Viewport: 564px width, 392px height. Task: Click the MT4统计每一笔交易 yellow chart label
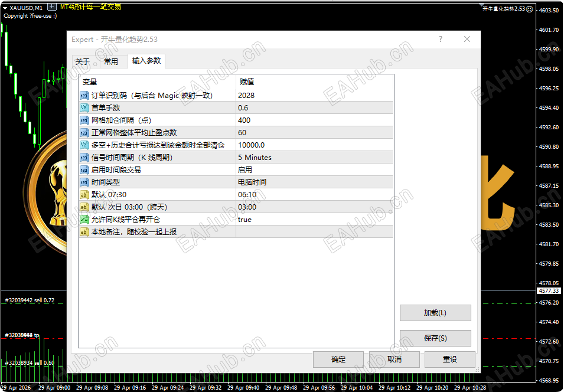(x=90, y=7)
